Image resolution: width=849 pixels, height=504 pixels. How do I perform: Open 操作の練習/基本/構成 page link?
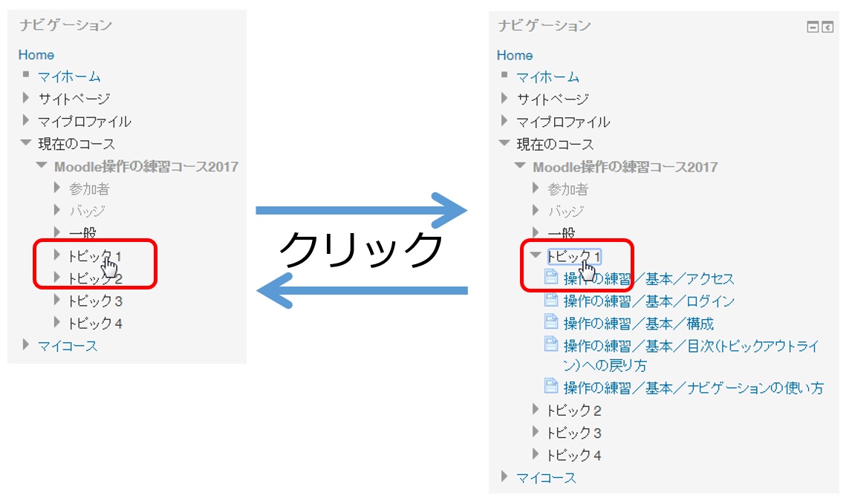pos(638,324)
